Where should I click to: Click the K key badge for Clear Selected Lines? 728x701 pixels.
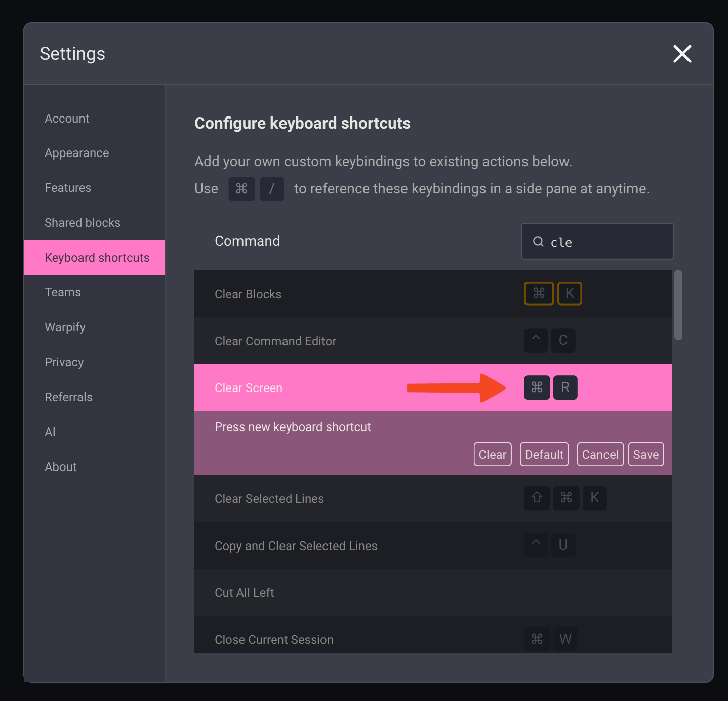coord(595,498)
